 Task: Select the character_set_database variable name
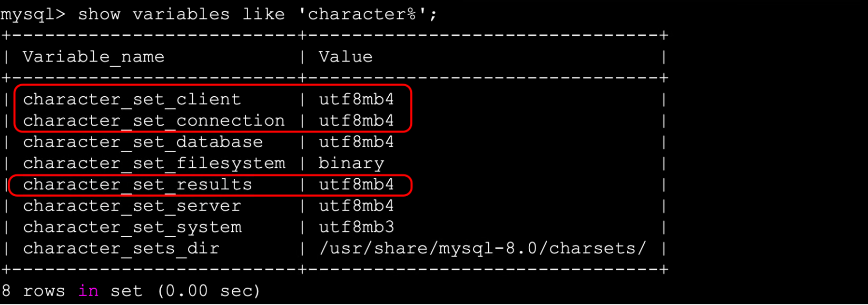click(143, 142)
